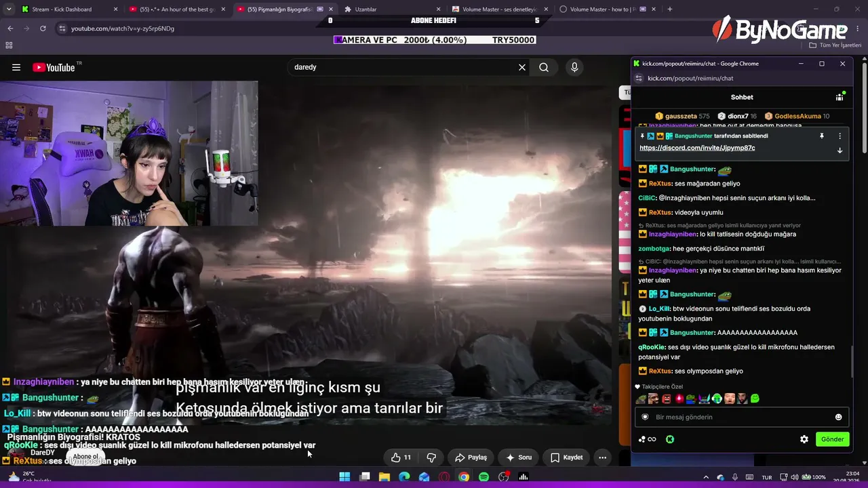Save the video with Kaydet
The width and height of the screenshot is (868, 488).
pos(566,457)
